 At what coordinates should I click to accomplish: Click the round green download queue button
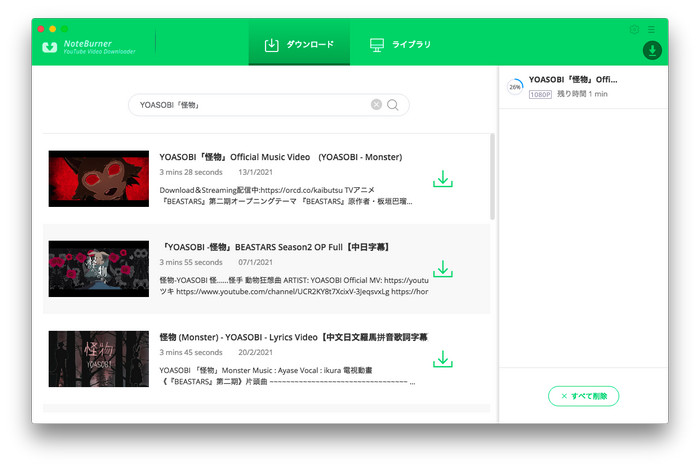click(652, 50)
